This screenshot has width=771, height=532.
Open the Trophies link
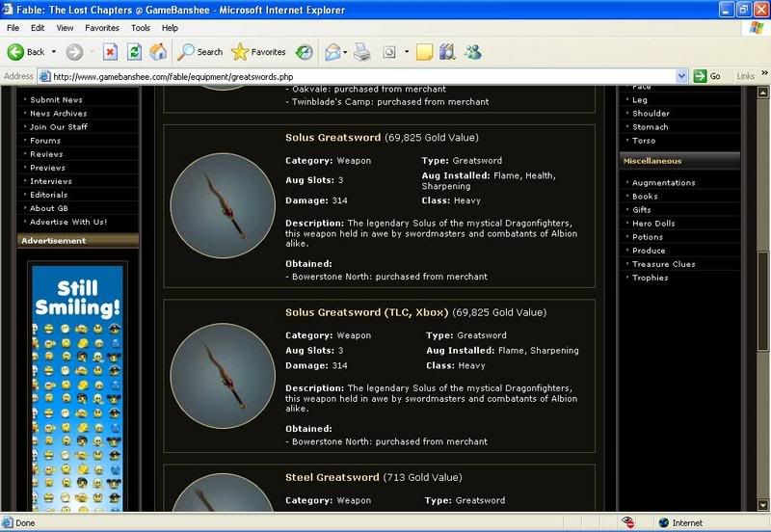(650, 278)
